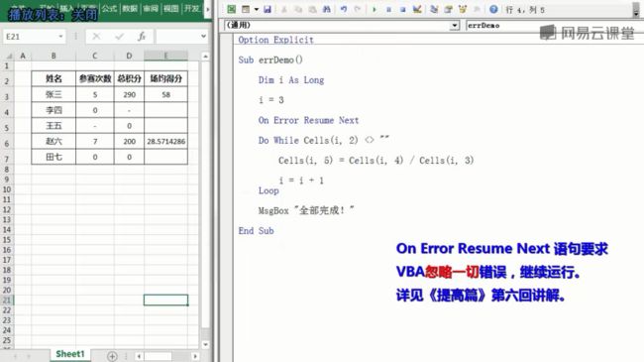Click the 'Option Explicit' code line

pos(275,40)
